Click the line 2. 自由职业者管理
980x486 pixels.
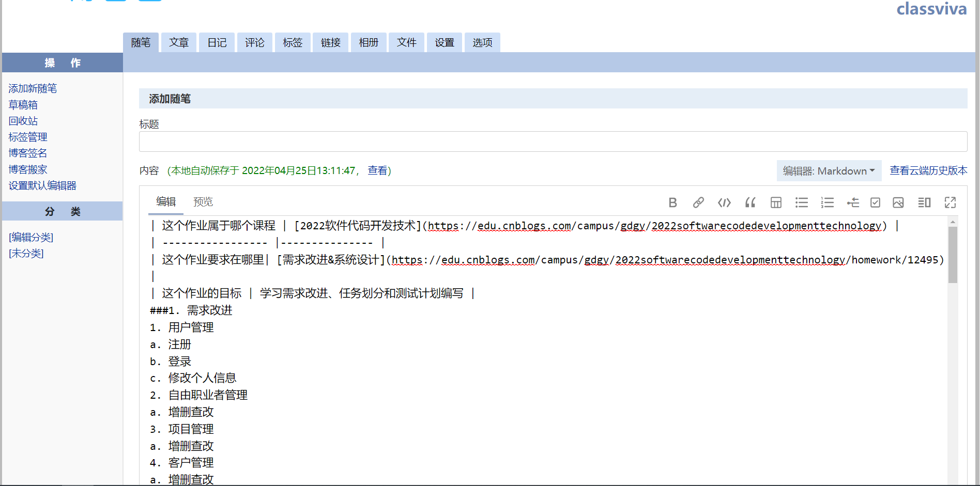click(199, 395)
